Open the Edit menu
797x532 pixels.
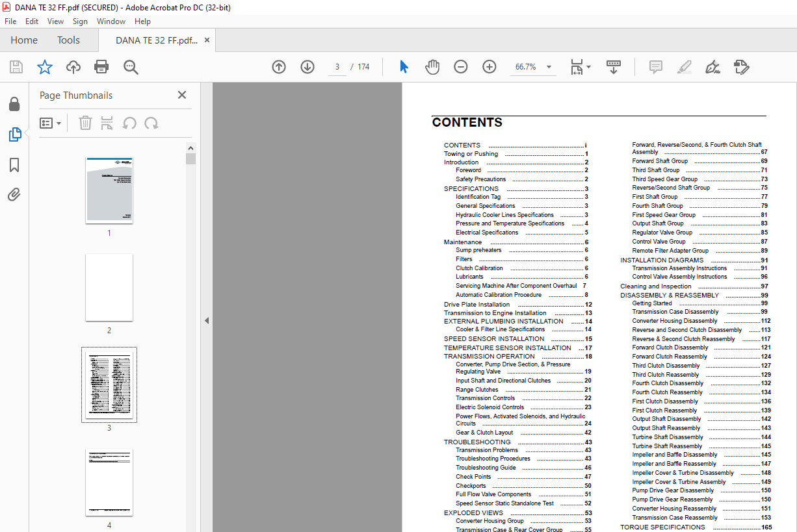[32, 21]
